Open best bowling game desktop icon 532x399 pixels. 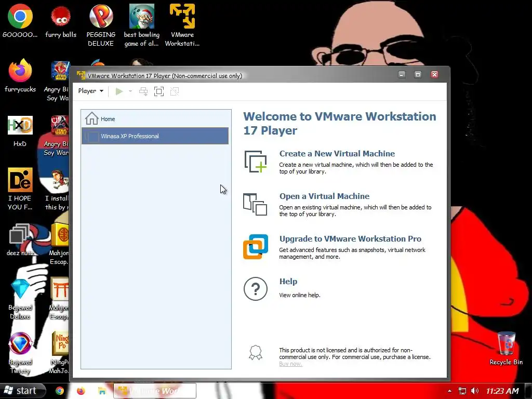pos(141,26)
